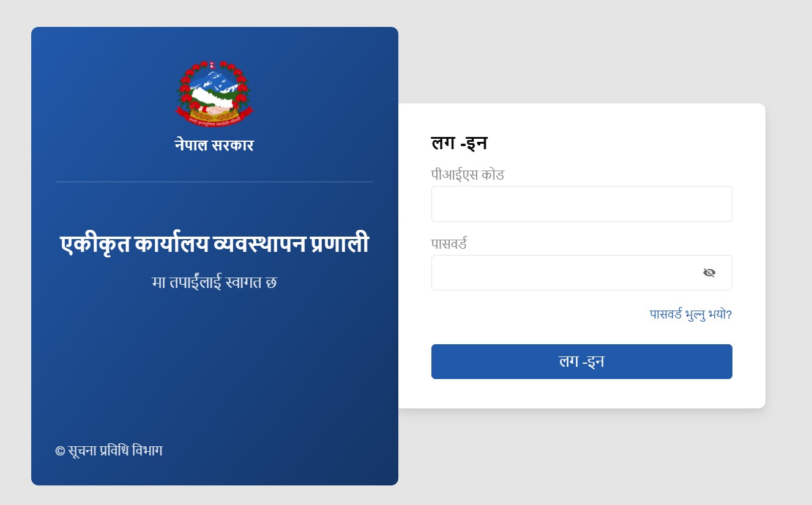
Task: Click the पीआईएस कोड field label
Action: coord(467,175)
